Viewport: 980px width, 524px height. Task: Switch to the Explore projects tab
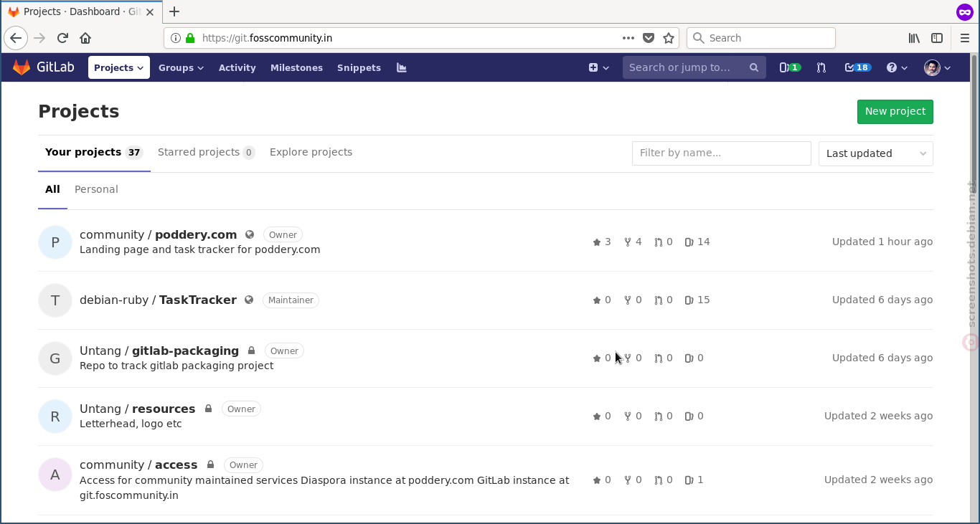click(311, 152)
